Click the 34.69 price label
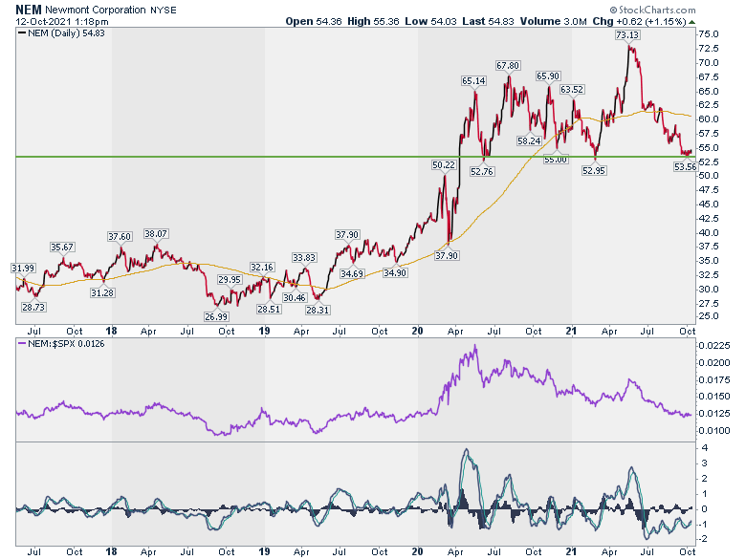 (x=352, y=274)
